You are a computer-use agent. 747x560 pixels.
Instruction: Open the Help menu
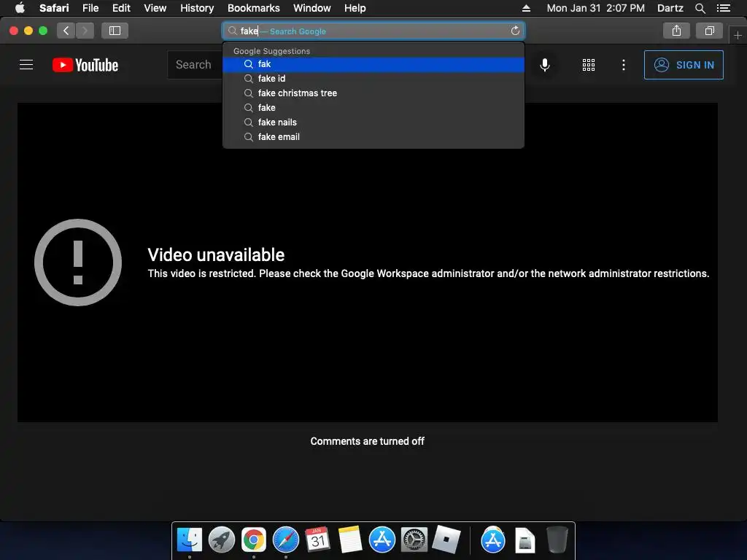pos(355,8)
